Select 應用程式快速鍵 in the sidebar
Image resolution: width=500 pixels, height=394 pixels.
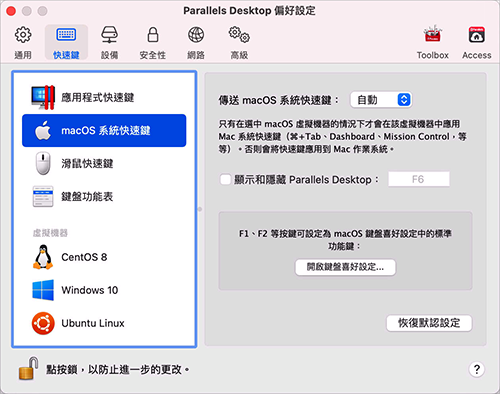[x=104, y=98]
